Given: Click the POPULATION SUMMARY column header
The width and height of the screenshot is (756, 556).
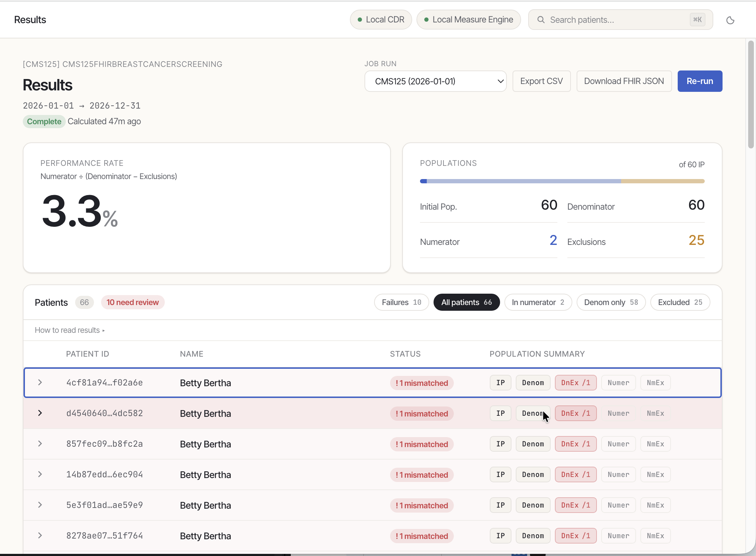Looking at the screenshot, I should 537,354.
